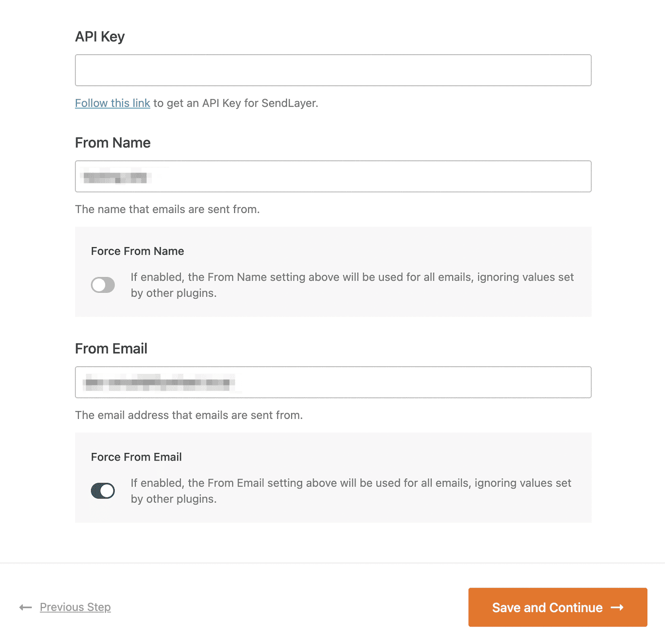Click the Force From Name label text
This screenshot has width=665, height=644.
[x=137, y=250]
